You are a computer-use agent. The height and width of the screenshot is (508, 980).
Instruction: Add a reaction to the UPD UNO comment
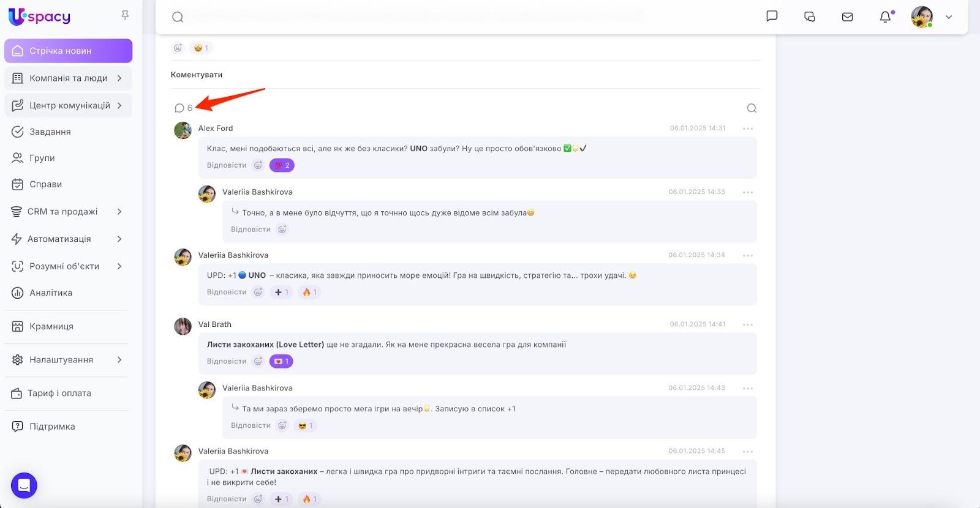point(258,292)
